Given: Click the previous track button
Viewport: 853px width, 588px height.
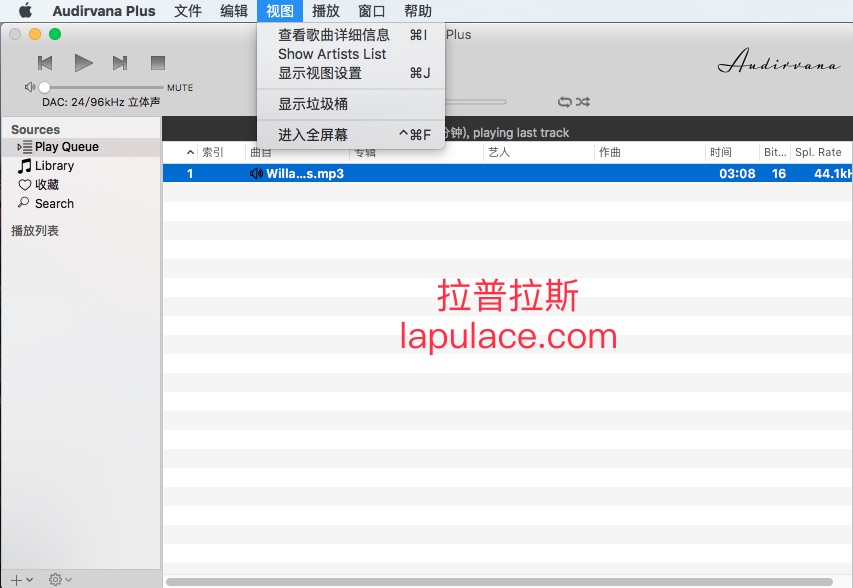Looking at the screenshot, I should 45,63.
